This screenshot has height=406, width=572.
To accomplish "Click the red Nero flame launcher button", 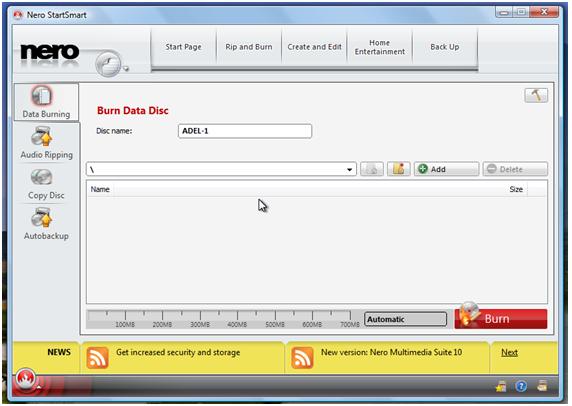I will click(25, 379).
